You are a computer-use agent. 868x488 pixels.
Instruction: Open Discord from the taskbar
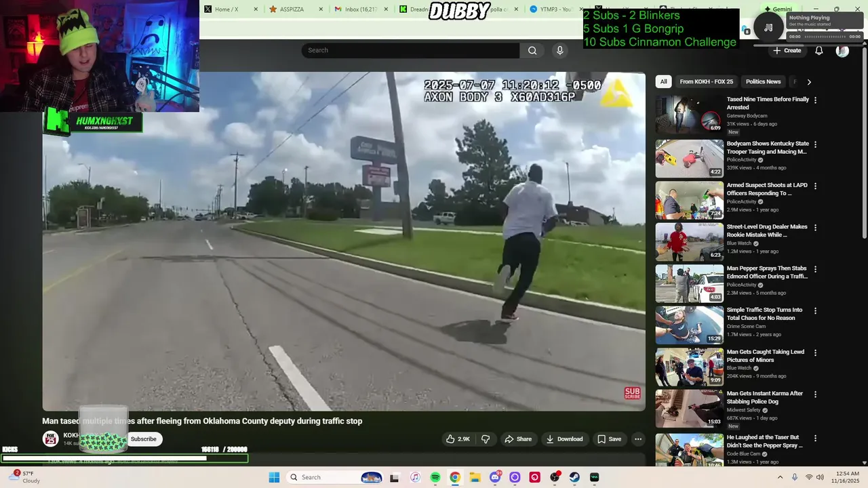[x=495, y=477]
